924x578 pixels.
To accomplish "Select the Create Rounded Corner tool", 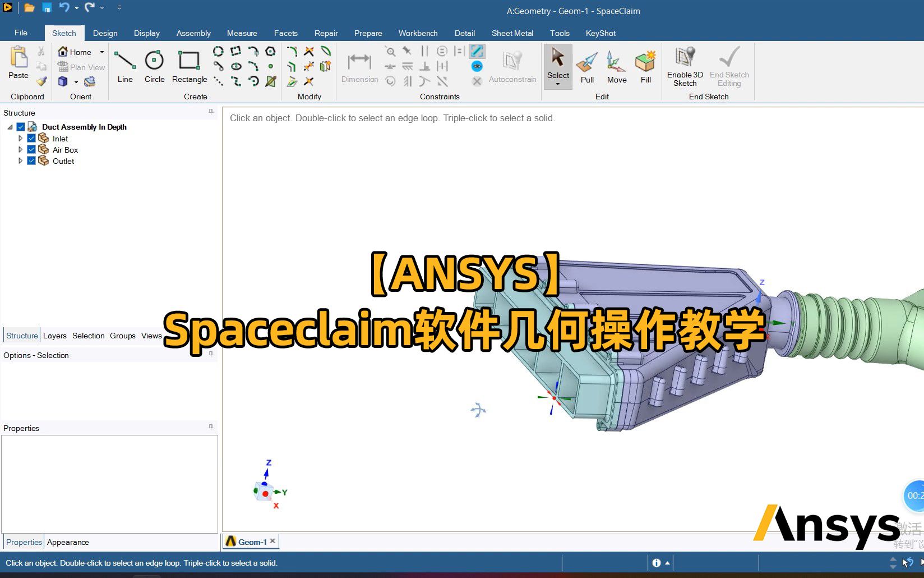I will point(292,51).
